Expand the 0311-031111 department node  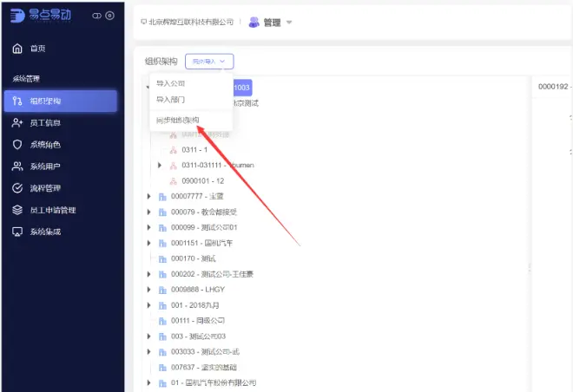(160, 165)
